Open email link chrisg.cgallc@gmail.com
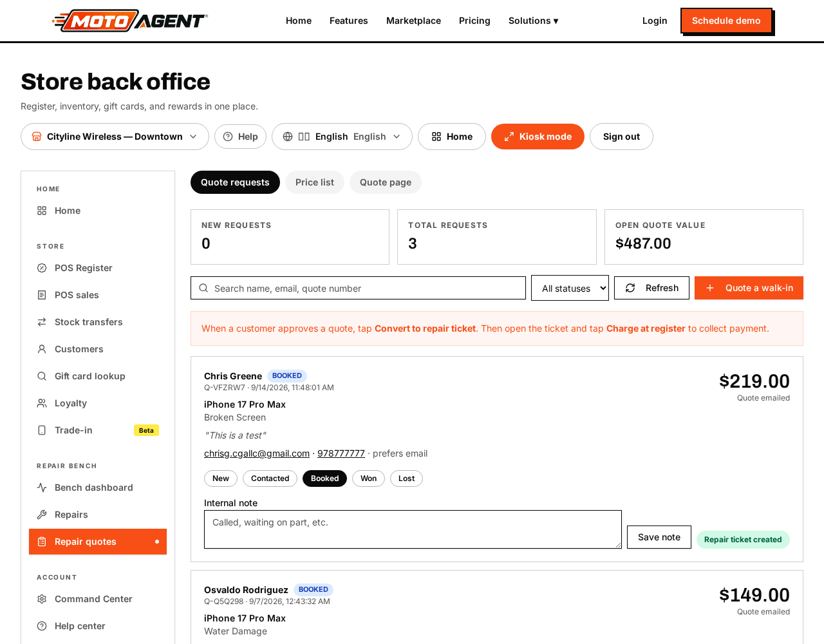Screen dimensions: 824x644 tap(257, 453)
